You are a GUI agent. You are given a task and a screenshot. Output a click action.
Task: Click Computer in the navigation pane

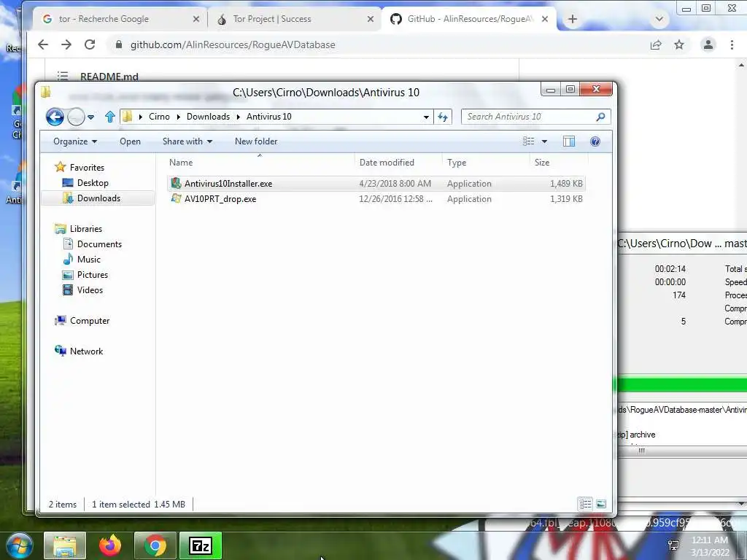90,321
